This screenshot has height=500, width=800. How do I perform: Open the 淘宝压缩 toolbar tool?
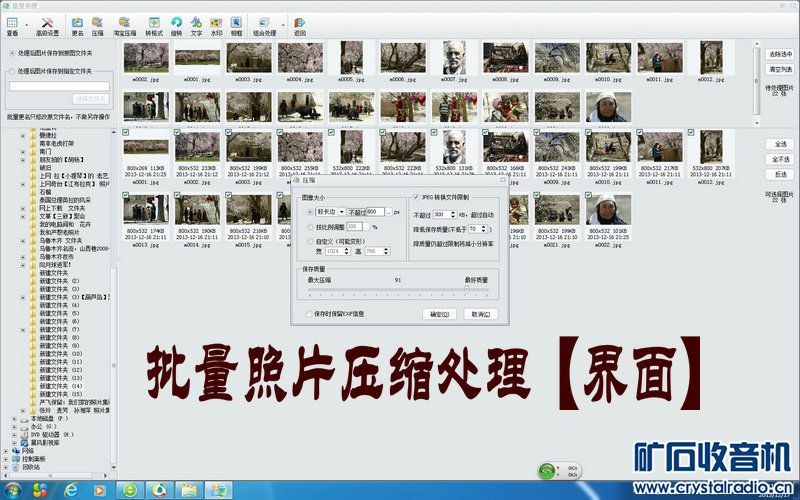click(124, 27)
